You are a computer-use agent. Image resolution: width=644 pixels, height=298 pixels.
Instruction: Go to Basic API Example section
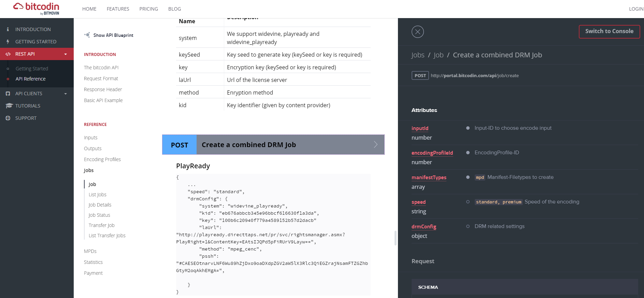pyautogui.click(x=103, y=100)
